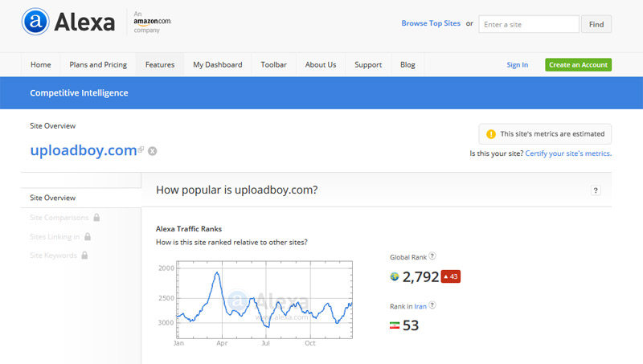The height and width of the screenshot is (364, 643).
Task: Click 'This site's metrics are estimated' notice
Action: 545,134
